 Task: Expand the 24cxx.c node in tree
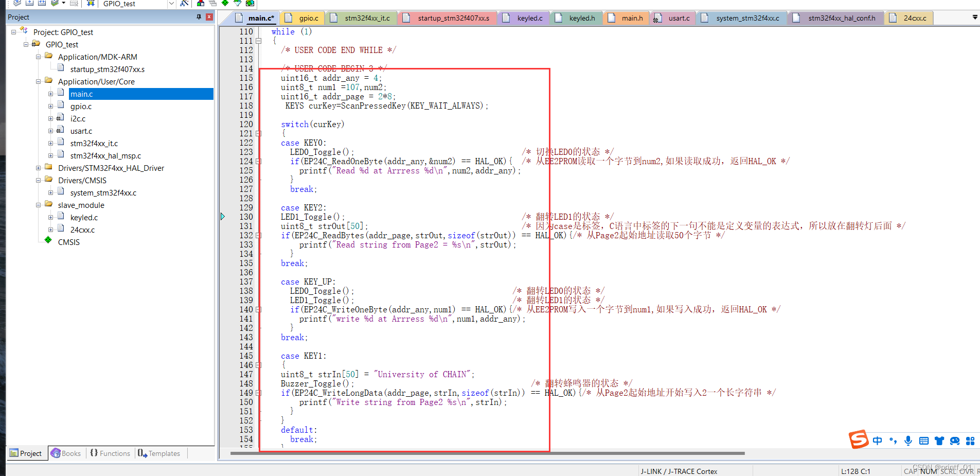(x=50, y=230)
